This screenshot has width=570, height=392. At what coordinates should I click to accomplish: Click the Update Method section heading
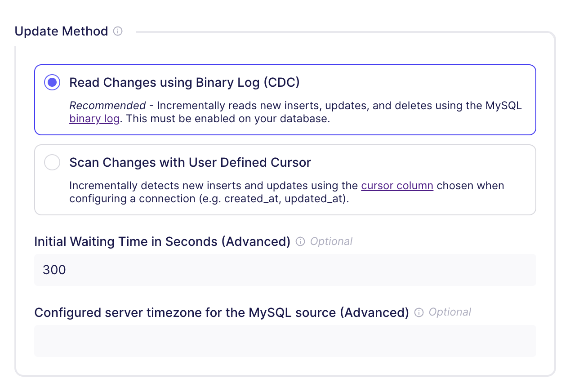61,31
